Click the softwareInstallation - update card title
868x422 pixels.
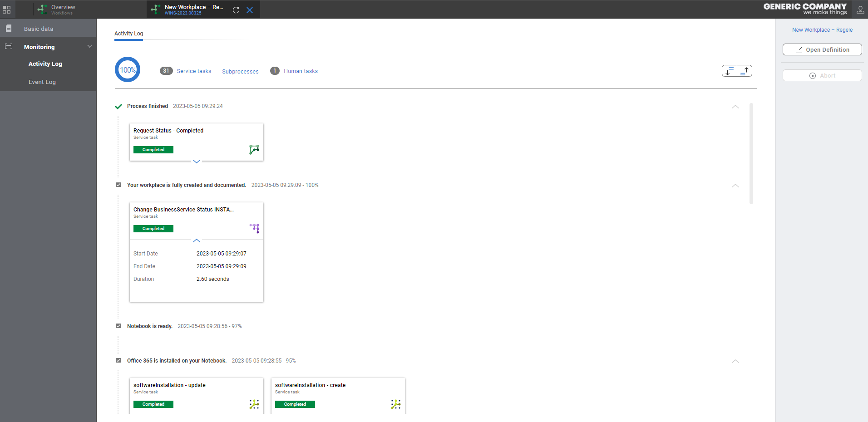tap(169, 385)
